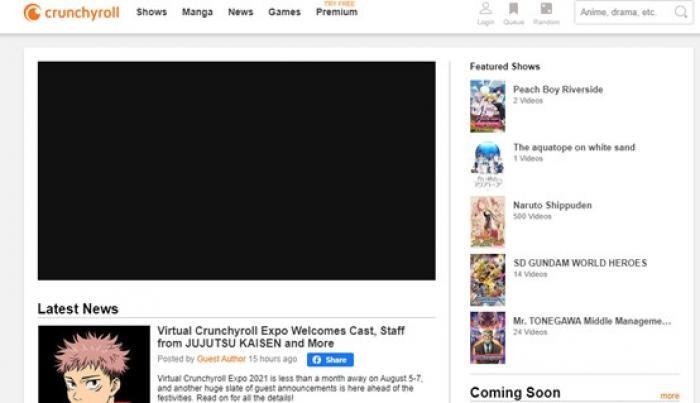Type in the Anime, drama search field
This screenshot has width=700, height=403.
click(x=620, y=13)
